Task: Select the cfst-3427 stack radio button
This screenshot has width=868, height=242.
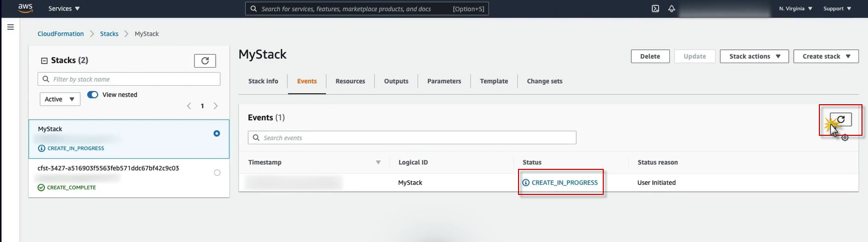Action: (217, 173)
